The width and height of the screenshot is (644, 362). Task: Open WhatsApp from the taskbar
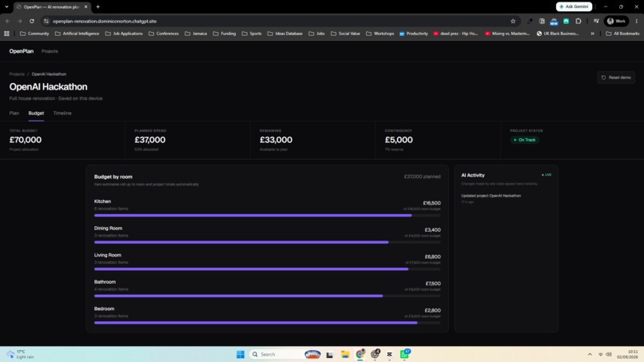(x=404, y=354)
